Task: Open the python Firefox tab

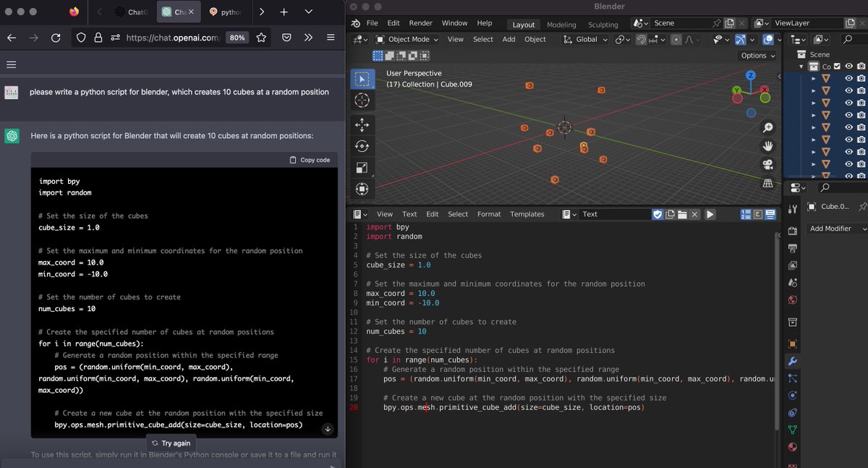Action: 226,12
